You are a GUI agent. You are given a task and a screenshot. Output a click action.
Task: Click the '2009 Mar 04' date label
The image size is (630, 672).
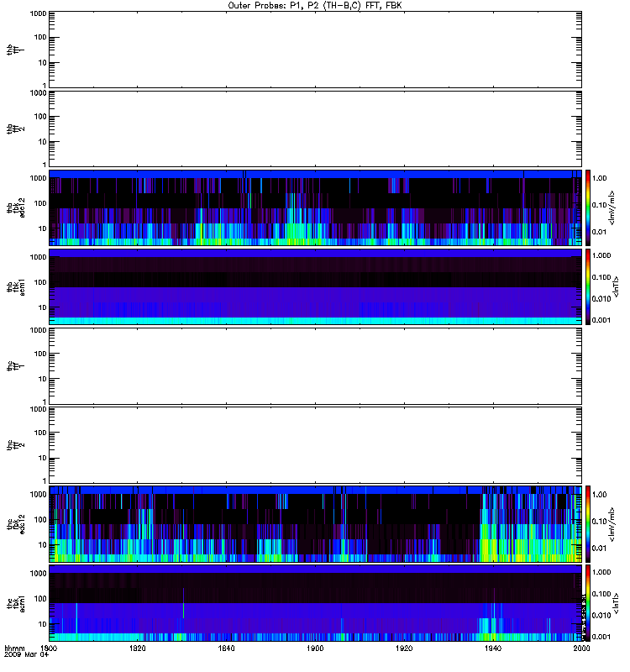26,654
